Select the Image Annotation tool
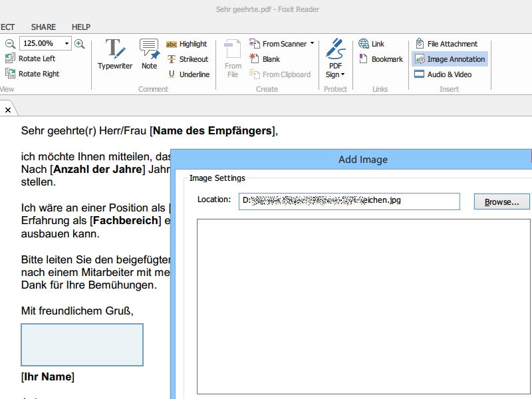This screenshot has width=532, height=399. pyautogui.click(x=450, y=59)
